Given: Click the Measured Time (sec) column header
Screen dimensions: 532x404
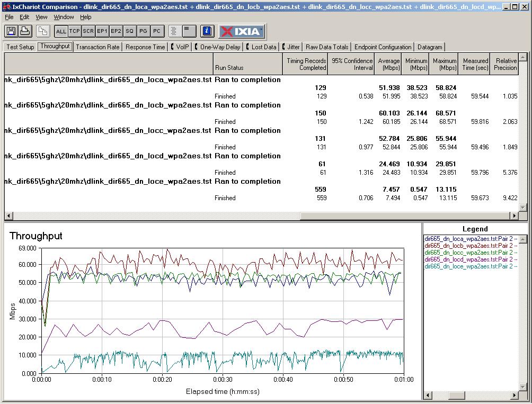Looking at the screenshot, I should click(x=474, y=64).
